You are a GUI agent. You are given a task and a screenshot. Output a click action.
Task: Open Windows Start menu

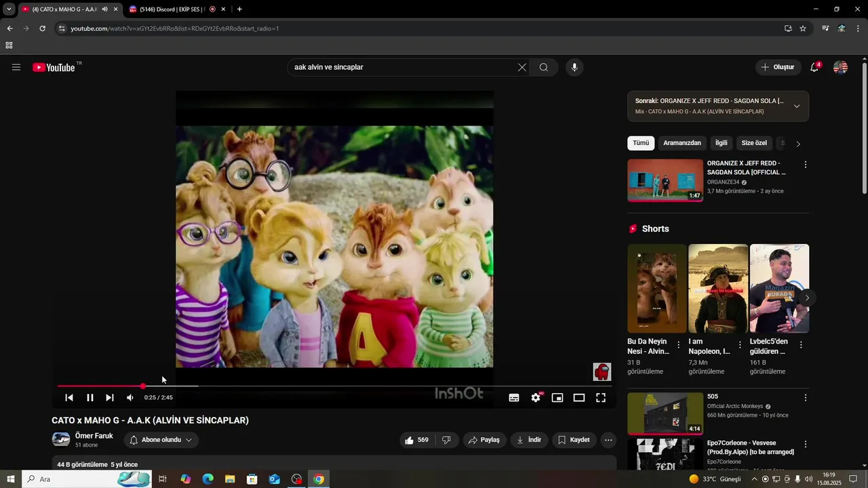tap(10, 479)
